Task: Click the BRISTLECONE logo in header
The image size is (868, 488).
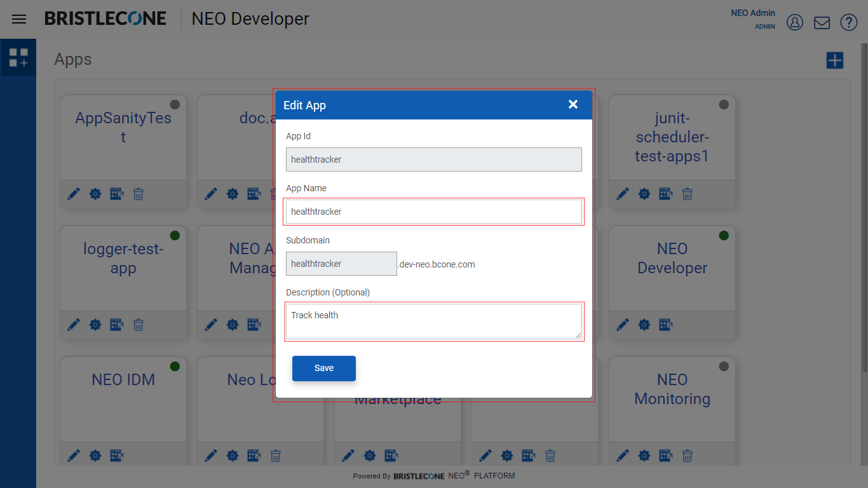Action: [105, 19]
